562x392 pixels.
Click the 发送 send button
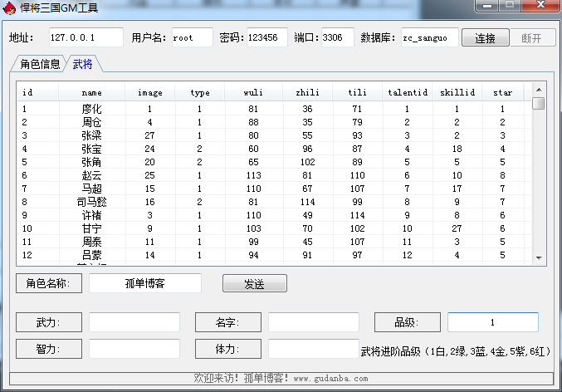pos(255,283)
